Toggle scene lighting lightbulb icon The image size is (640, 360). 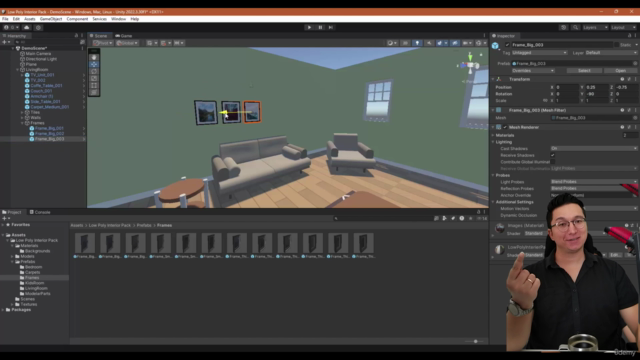tap(417, 43)
